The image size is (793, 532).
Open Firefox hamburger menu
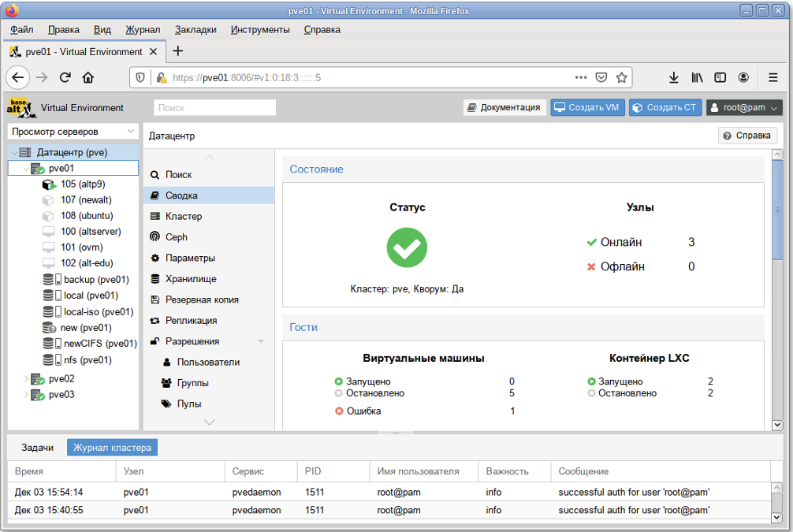773,77
